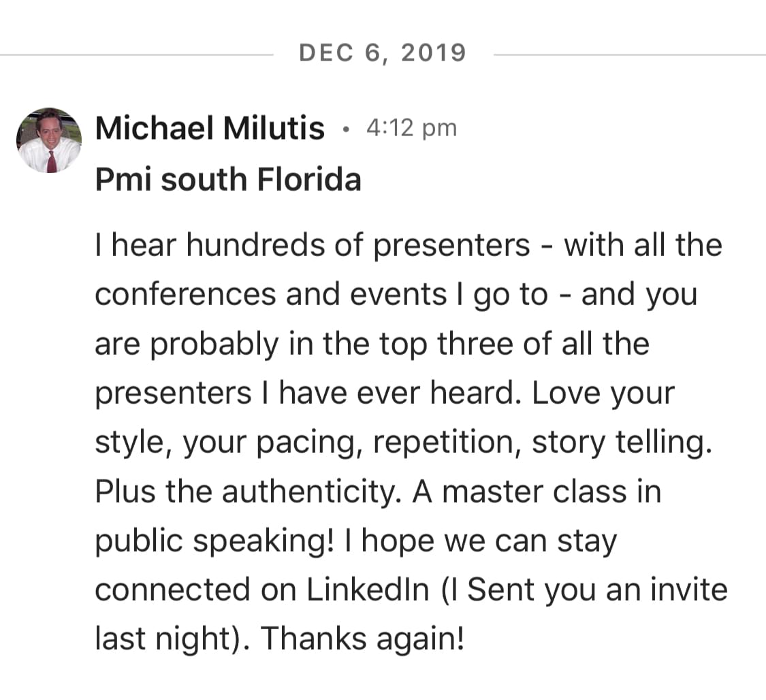Screen dimensions: 766x700
Task: Click the line "presenters I have ever heard"
Action: (x=306, y=393)
